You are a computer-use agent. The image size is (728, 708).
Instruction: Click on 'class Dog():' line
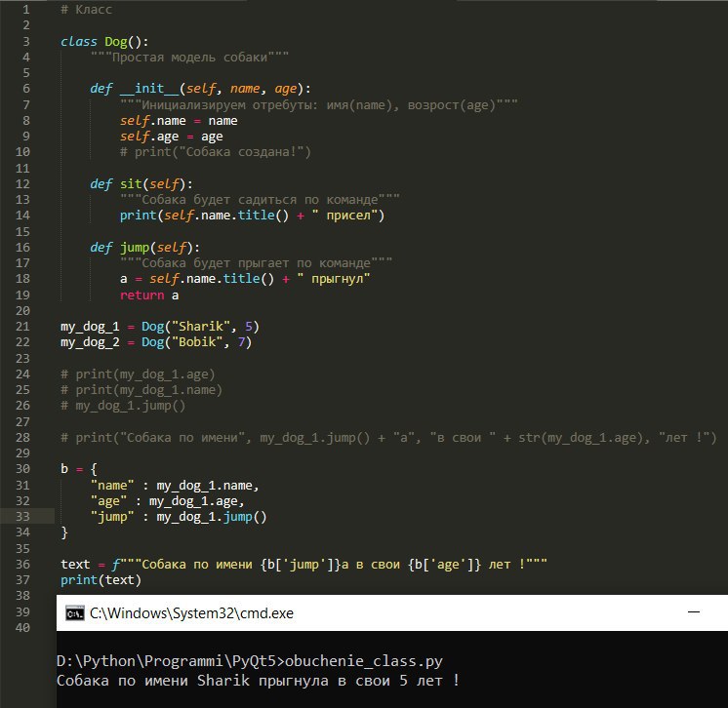tap(104, 41)
